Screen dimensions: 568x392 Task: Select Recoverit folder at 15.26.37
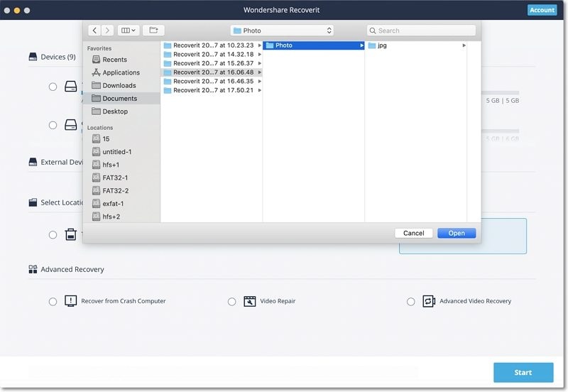click(212, 63)
